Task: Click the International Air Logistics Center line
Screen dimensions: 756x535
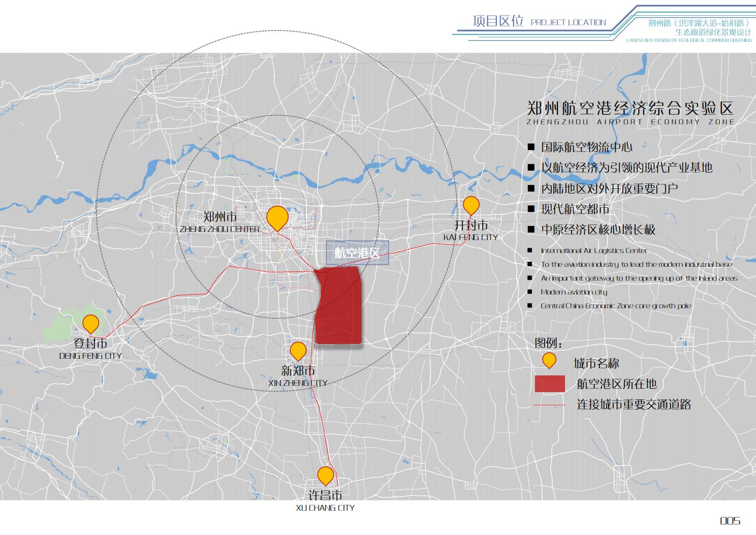Action: point(594,251)
